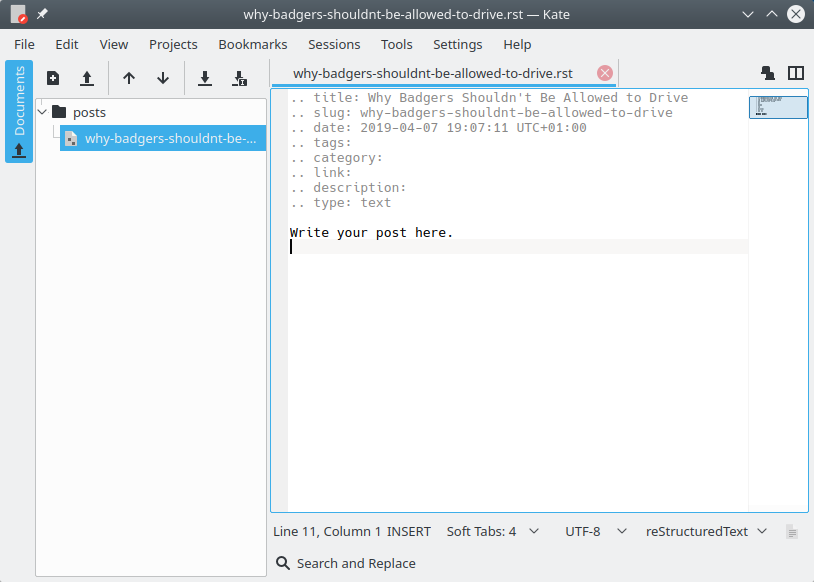Open the Soft Tabs: 4 dropdown

[x=492, y=531]
